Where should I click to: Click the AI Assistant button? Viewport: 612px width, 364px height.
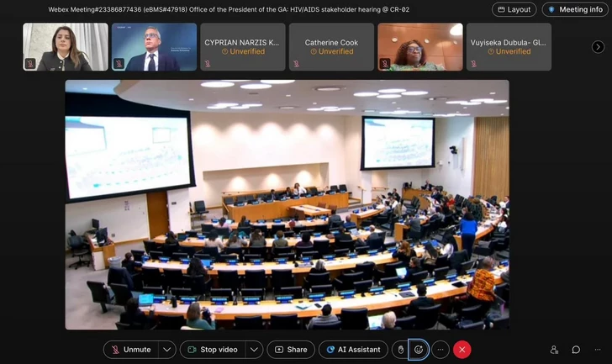pyautogui.click(x=353, y=350)
